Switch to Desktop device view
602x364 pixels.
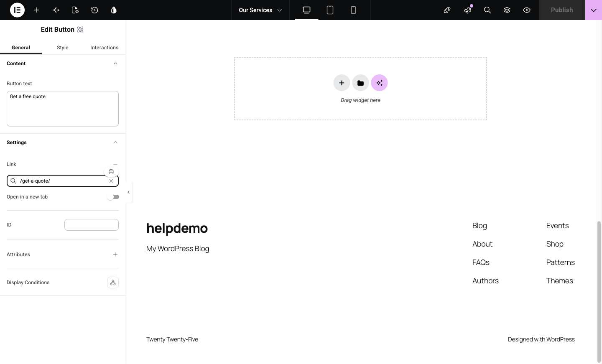(306, 10)
